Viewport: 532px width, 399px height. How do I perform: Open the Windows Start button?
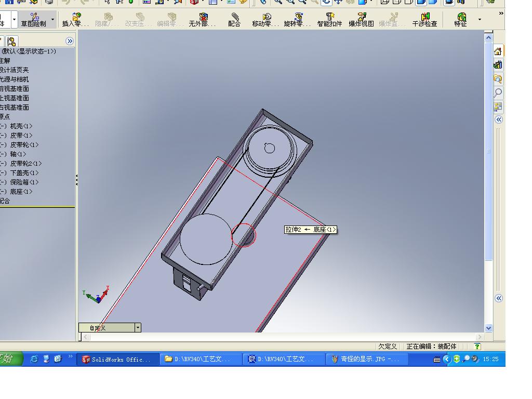pos(11,359)
